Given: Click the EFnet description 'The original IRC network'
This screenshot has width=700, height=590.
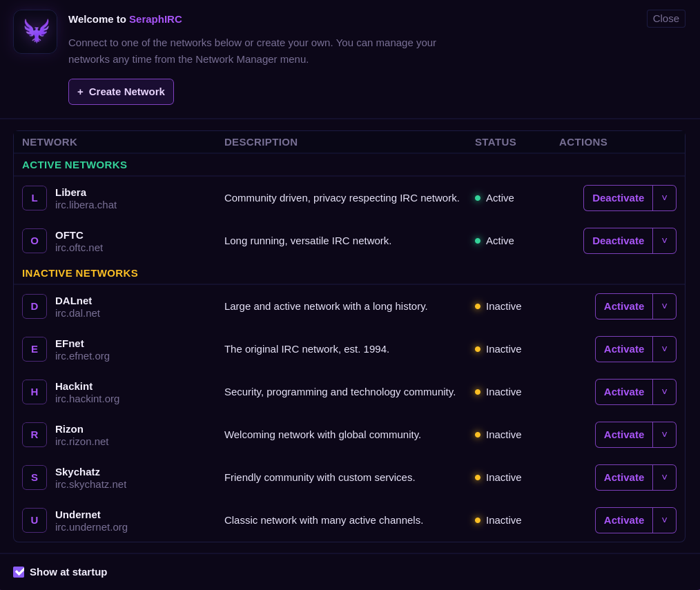Looking at the screenshot, I should (x=307, y=349).
